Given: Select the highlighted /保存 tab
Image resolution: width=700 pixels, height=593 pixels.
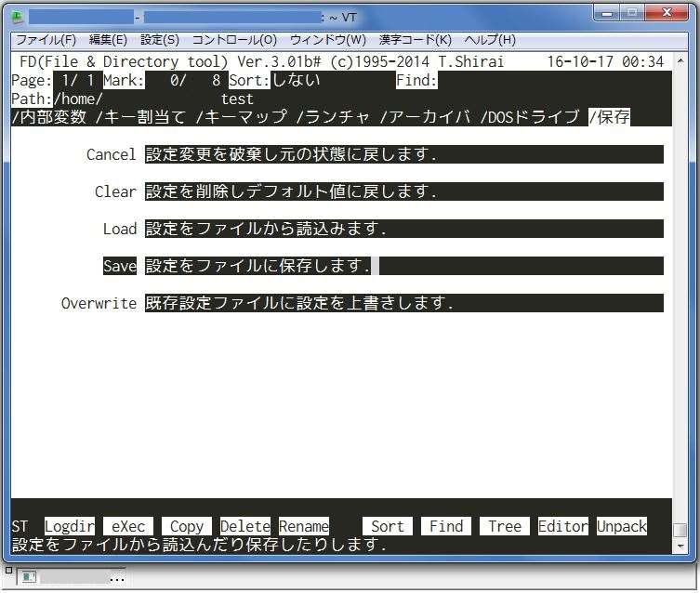Looking at the screenshot, I should pyautogui.click(x=610, y=117).
